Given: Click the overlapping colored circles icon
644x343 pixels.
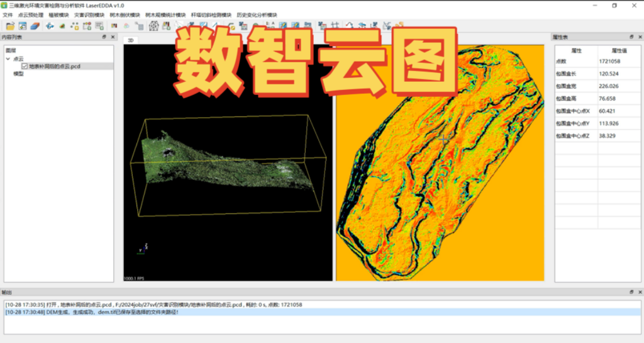Looking at the screenshot, I should (x=126, y=26).
